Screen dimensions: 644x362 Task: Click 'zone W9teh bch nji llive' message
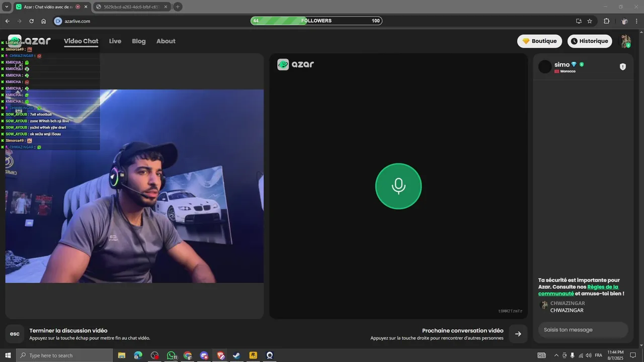(x=49, y=121)
